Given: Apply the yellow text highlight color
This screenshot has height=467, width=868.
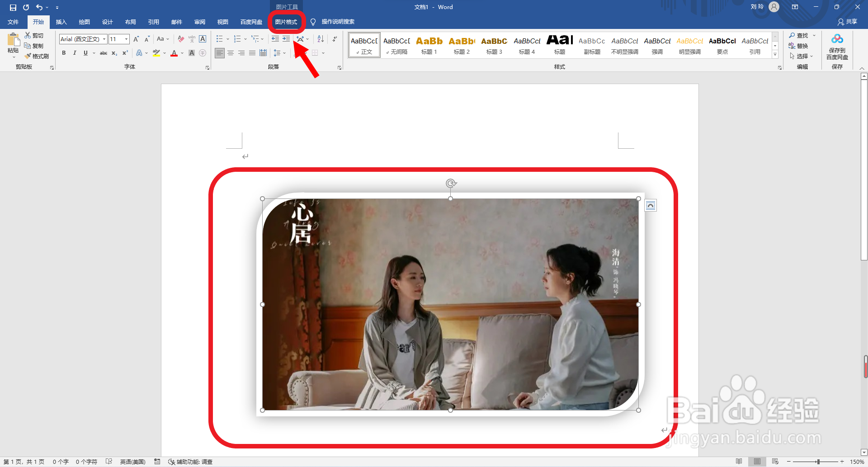Looking at the screenshot, I should click(x=156, y=53).
